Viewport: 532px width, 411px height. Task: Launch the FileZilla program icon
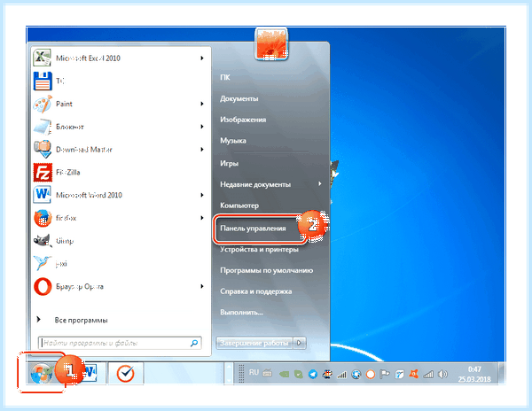point(43,172)
